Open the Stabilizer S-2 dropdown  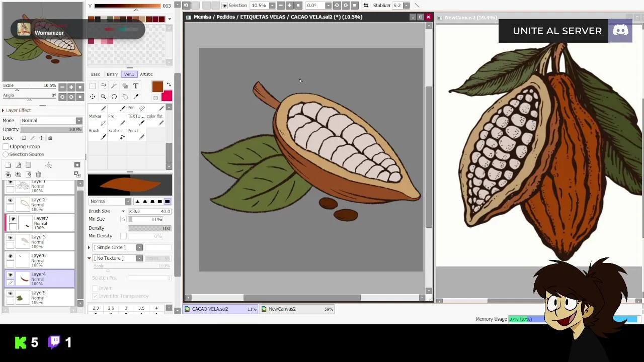pos(407,6)
